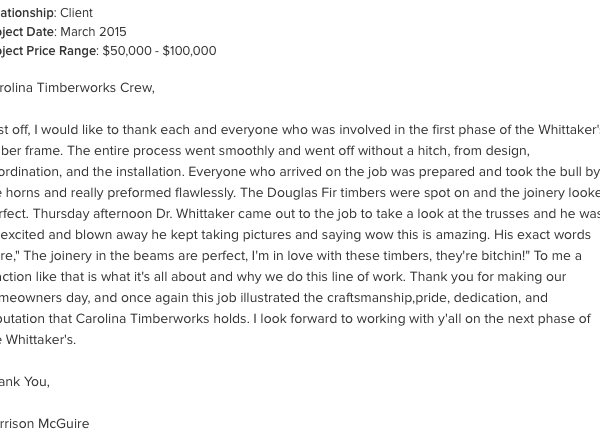Click 'Carolina Timberworks holds' in the last paragraph

click(x=162, y=319)
